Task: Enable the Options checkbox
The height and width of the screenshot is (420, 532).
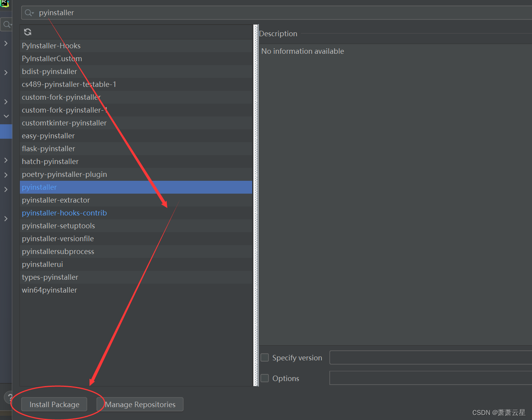Action: [x=265, y=378]
